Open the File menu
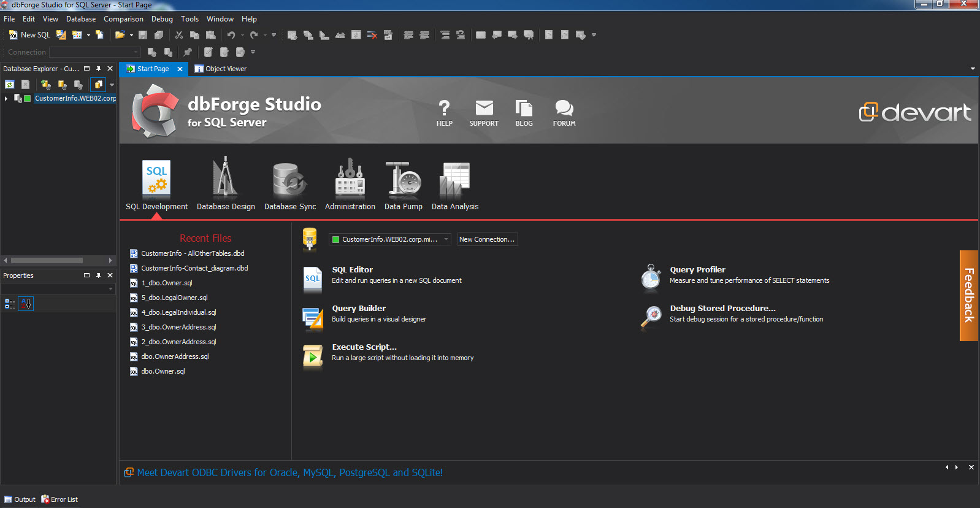This screenshot has width=980, height=508. point(9,19)
